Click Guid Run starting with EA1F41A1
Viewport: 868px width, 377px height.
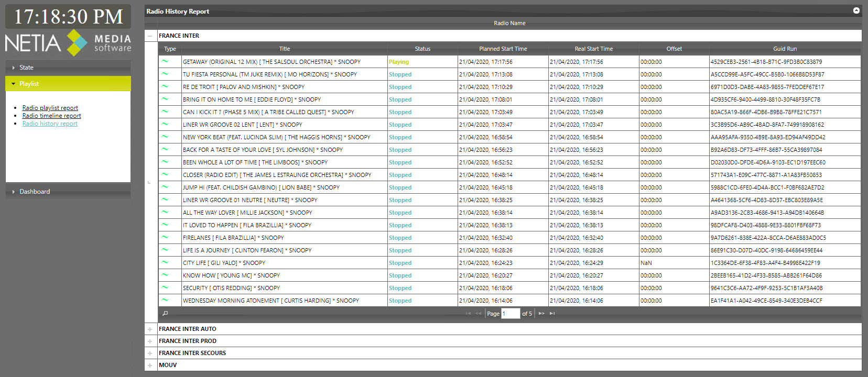(x=785, y=301)
